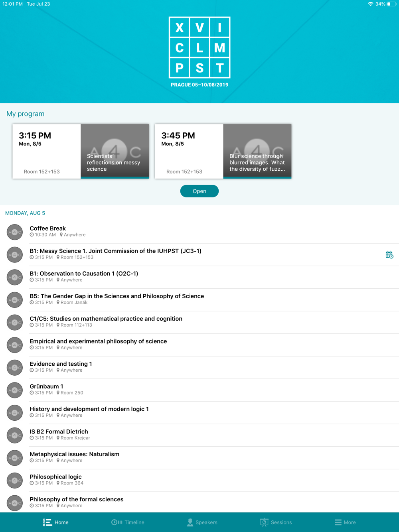Tap the avatar icon beside Empirical and experimental philosophy

tap(15, 345)
